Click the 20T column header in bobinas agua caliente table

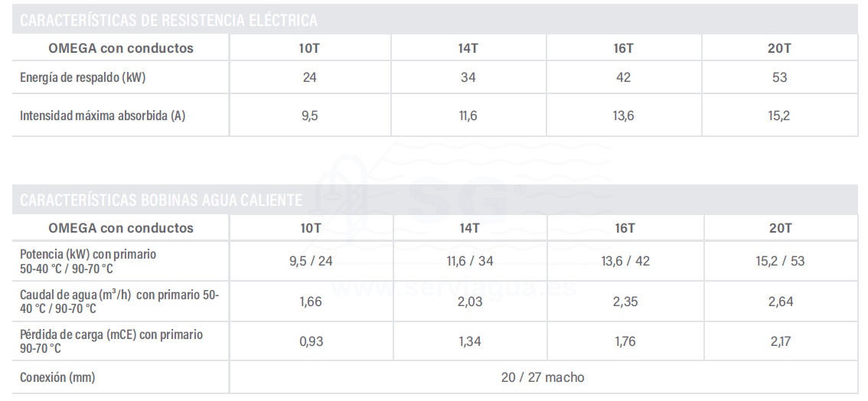pyautogui.click(x=780, y=228)
